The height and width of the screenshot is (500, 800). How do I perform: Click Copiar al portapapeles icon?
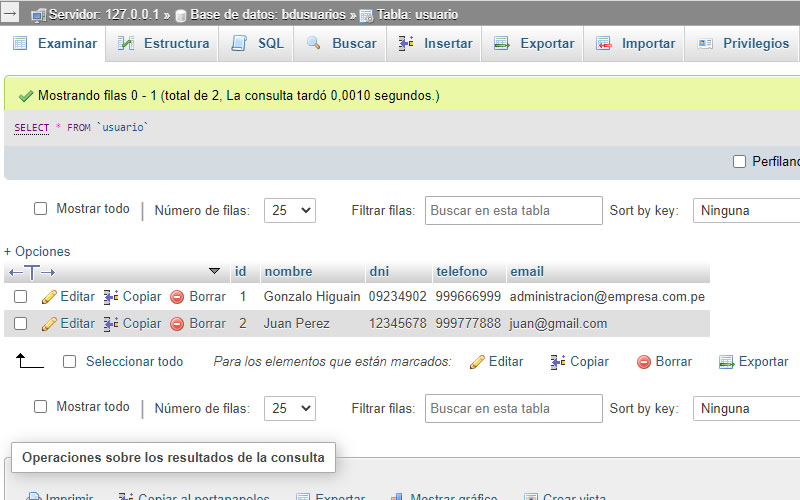pos(126,496)
